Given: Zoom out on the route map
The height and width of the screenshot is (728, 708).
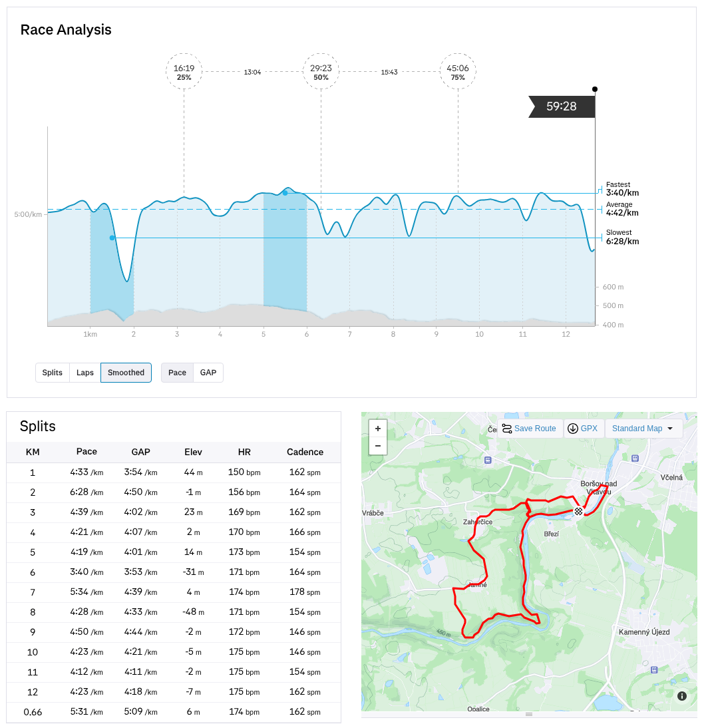Looking at the screenshot, I should [378, 446].
